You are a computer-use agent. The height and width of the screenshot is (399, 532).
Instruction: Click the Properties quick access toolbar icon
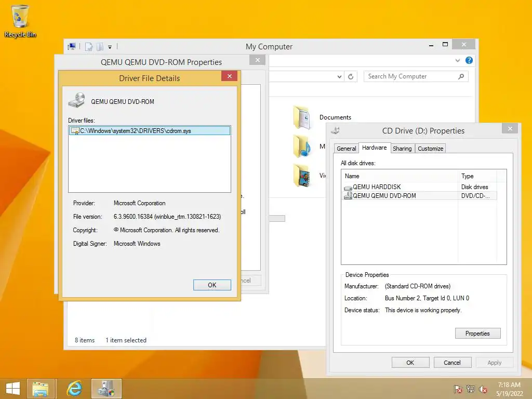(88, 47)
